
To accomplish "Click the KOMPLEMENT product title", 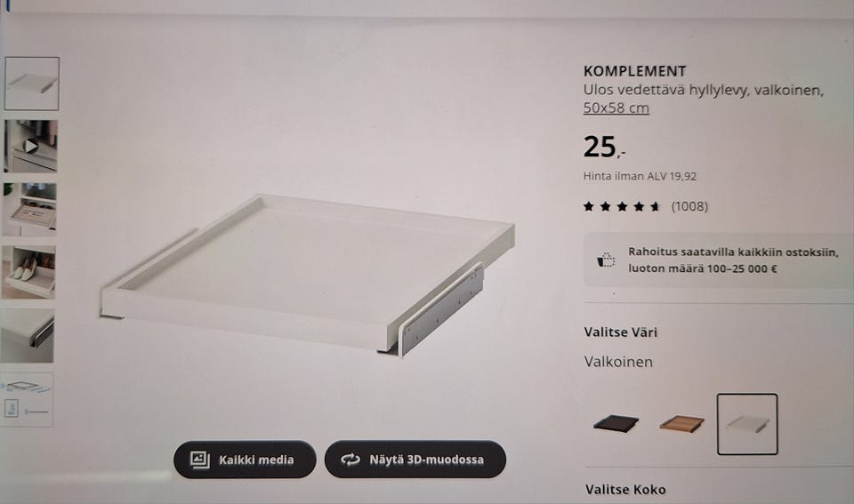I will coord(634,71).
